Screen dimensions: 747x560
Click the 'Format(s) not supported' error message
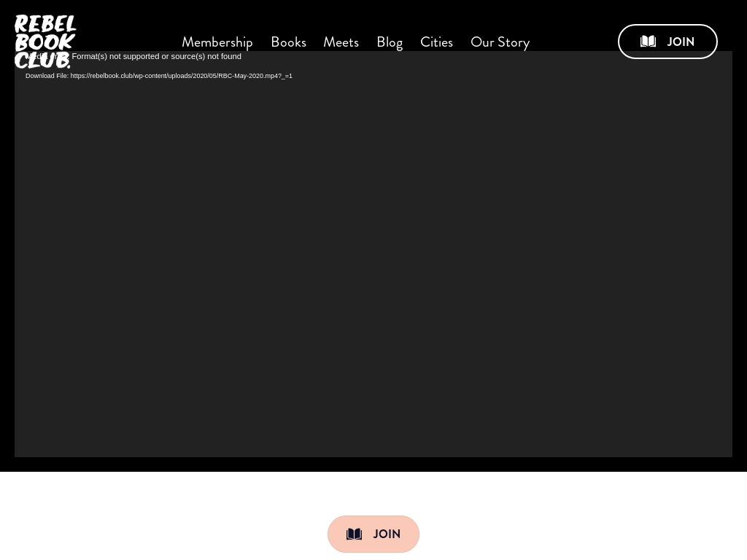pos(134,56)
